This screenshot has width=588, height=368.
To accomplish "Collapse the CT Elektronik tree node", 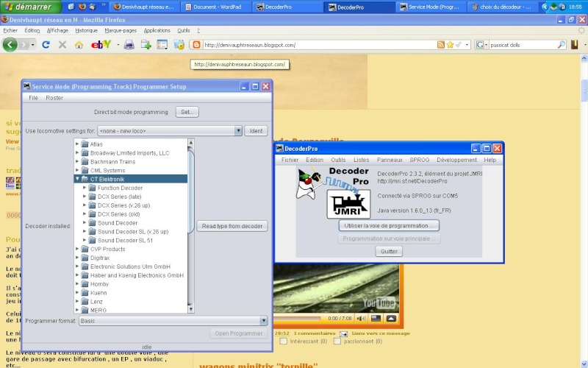I will pos(77,179).
